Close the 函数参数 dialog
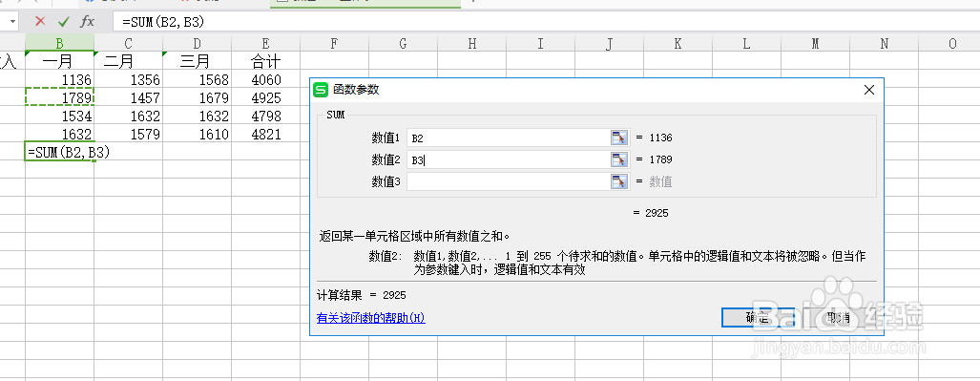Image resolution: width=980 pixels, height=381 pixels. coord(868,90)
